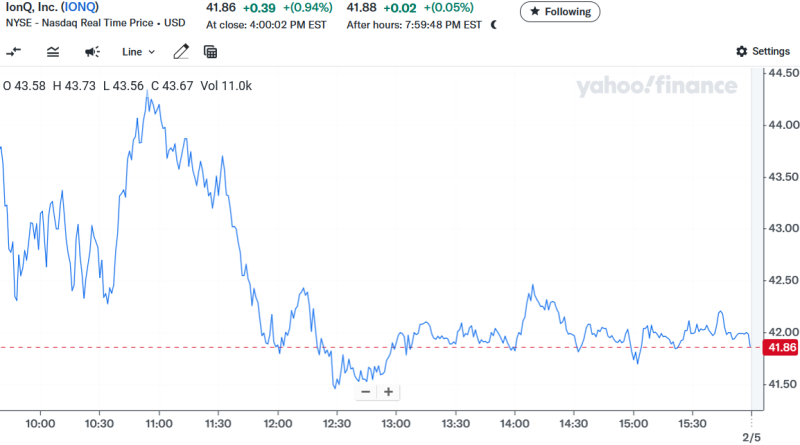Zoom in chart with plus button

point(388,392)
